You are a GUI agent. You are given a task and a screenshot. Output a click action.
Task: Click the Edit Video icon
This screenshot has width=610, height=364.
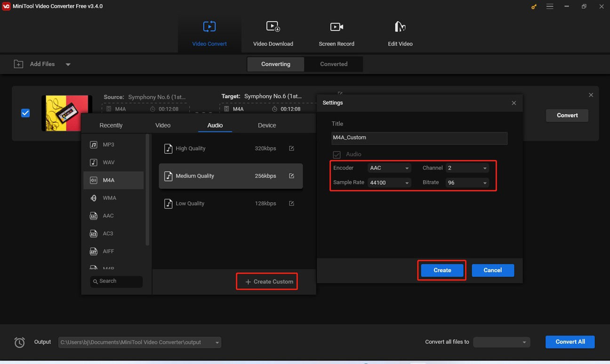400,26
